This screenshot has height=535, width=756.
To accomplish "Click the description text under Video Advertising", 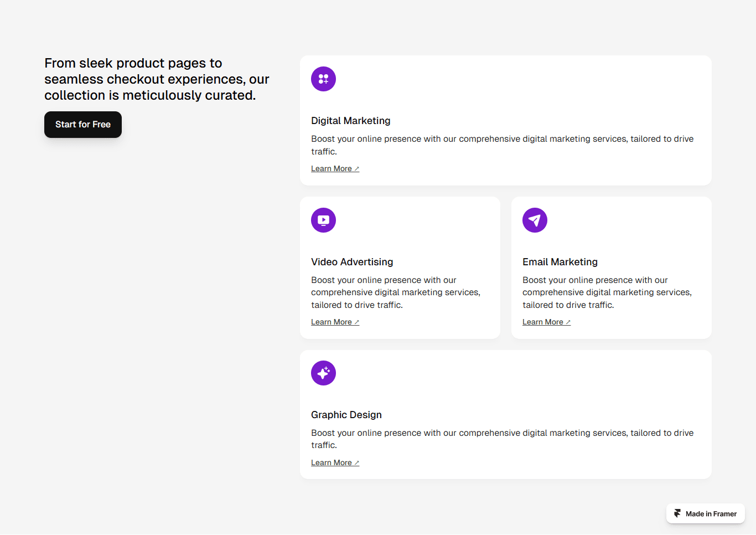I will point(396,292).
